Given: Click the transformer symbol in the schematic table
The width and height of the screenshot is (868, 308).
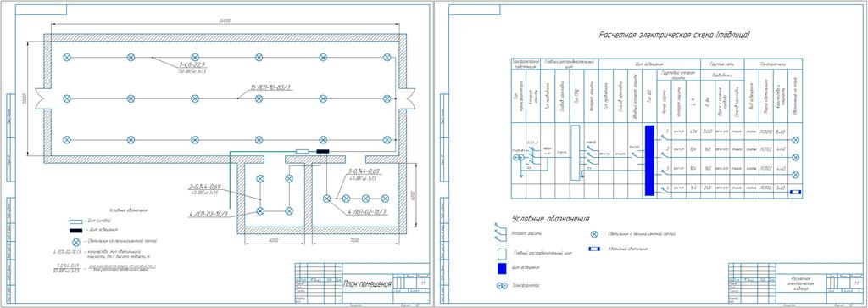Looking at the screenshot, I should point(518,158).
